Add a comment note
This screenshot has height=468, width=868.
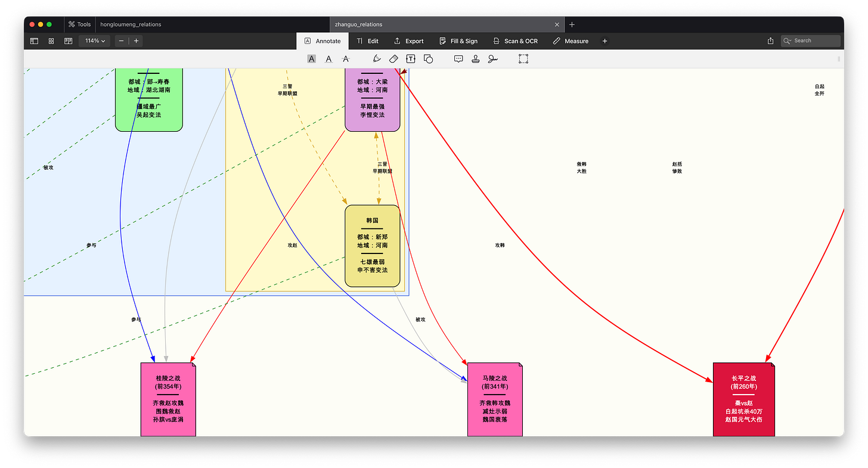click(458, 58)
